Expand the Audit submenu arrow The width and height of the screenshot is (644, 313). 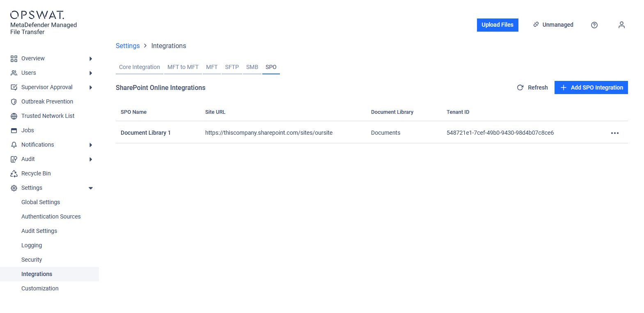[x=91, y=159]
